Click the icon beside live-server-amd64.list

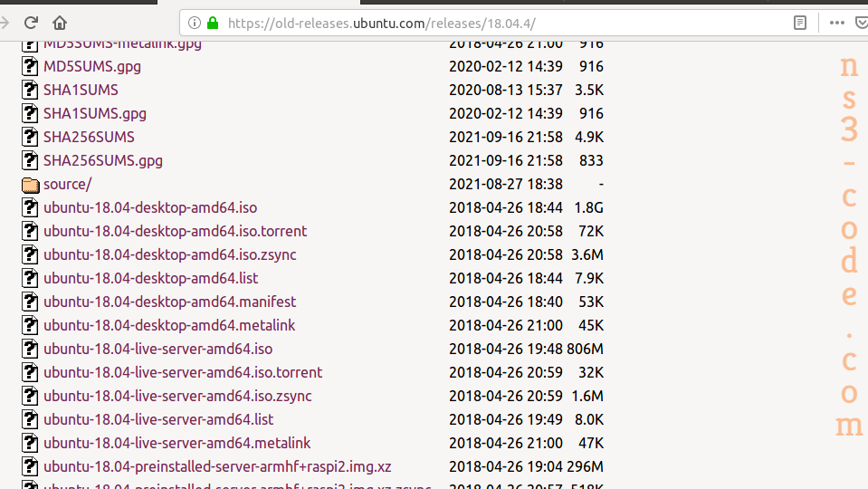click(30, 419)
